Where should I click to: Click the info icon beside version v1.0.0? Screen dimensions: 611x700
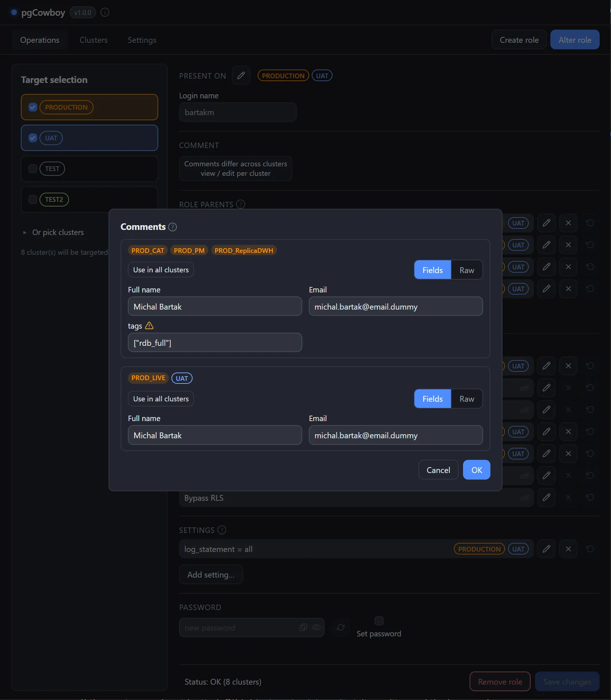[x=105, y=12]
